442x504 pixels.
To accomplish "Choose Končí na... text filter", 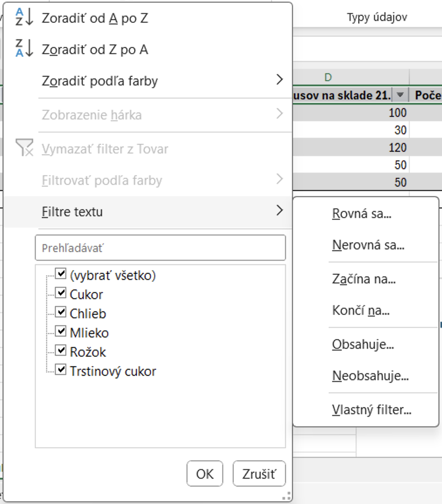I will pyautogui.click(x=366, y=310).
